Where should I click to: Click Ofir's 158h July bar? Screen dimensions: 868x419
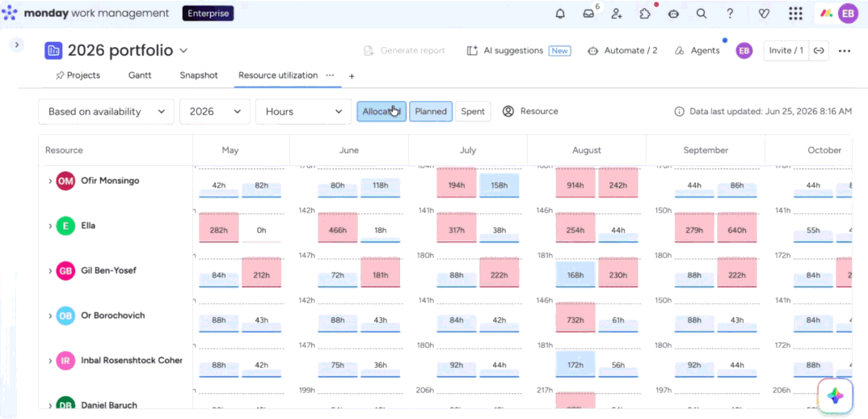click(499, 185)
